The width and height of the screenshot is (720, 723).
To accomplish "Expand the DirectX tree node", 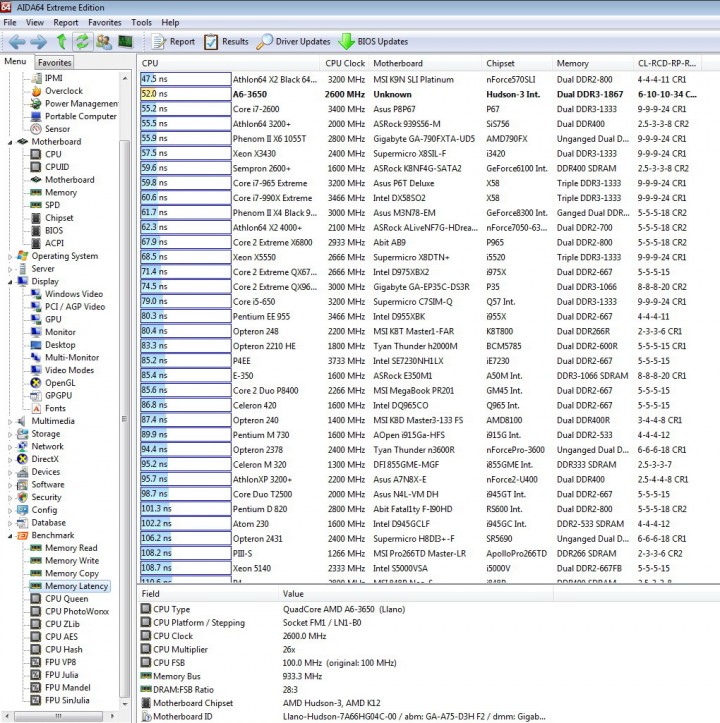I will click(x=10, y=459).
